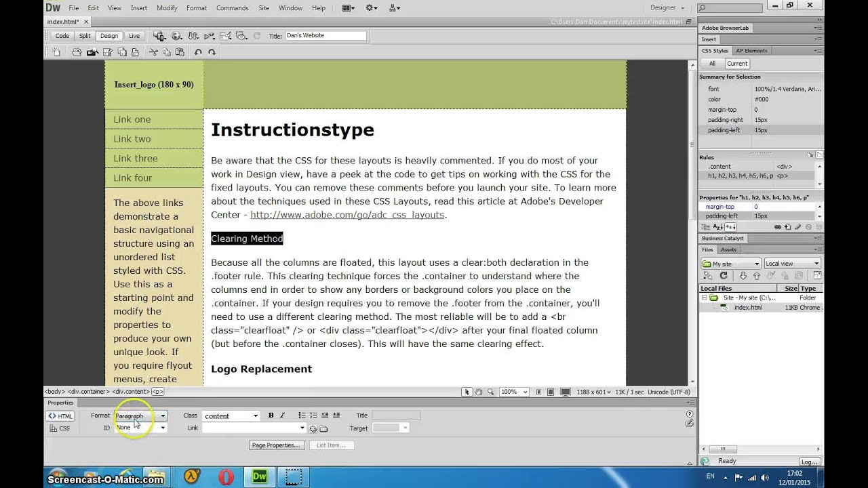Click the Point to File target icon
868x488 pixels.
tap(313, 428)
